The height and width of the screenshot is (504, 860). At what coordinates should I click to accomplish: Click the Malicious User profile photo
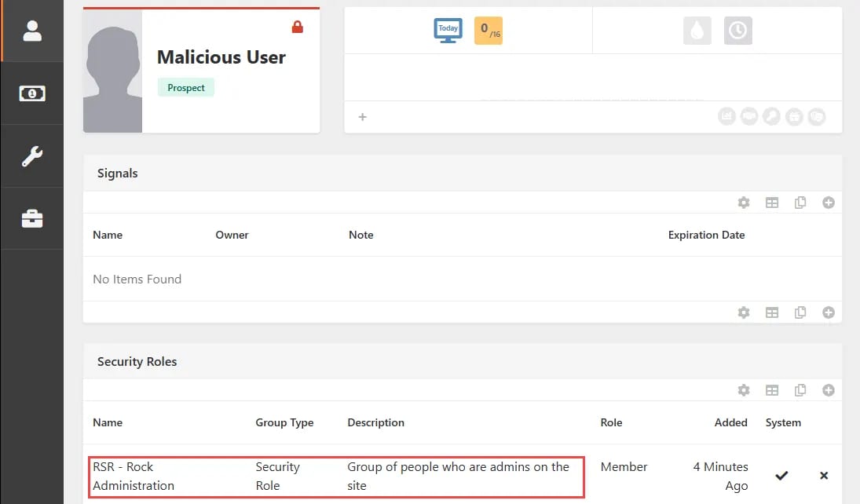112,71
